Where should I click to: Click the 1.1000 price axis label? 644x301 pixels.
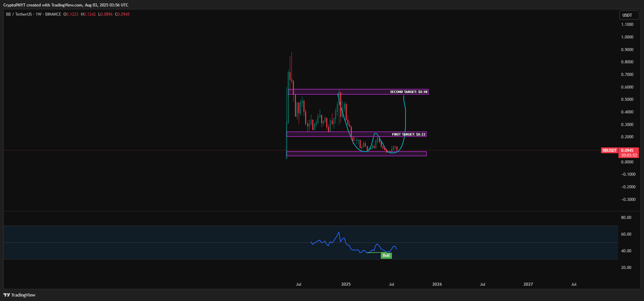click(627, 25)
